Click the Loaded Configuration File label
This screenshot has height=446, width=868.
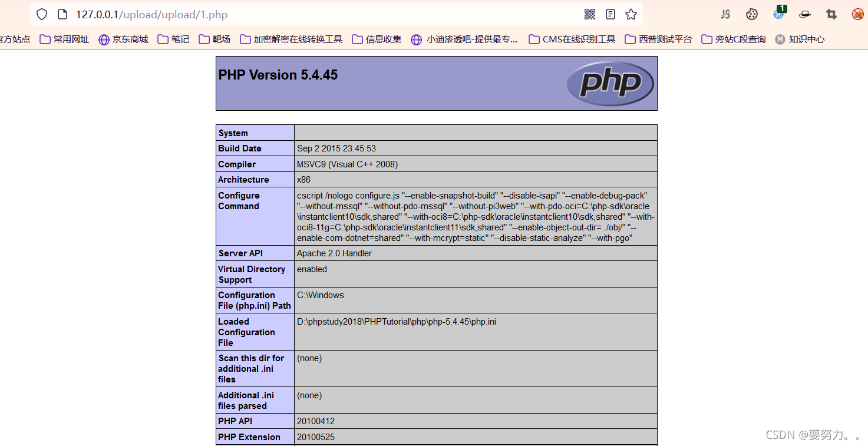pos(246,332)
